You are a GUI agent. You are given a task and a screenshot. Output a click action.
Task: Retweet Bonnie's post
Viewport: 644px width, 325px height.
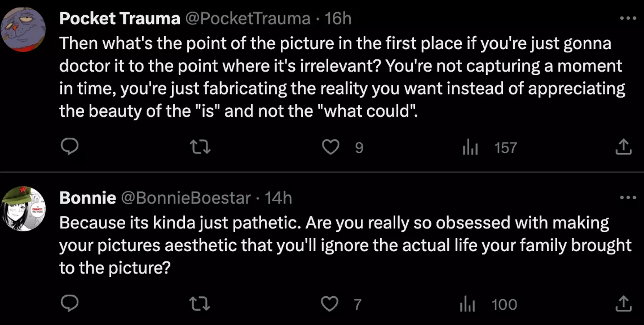(201, 304)
